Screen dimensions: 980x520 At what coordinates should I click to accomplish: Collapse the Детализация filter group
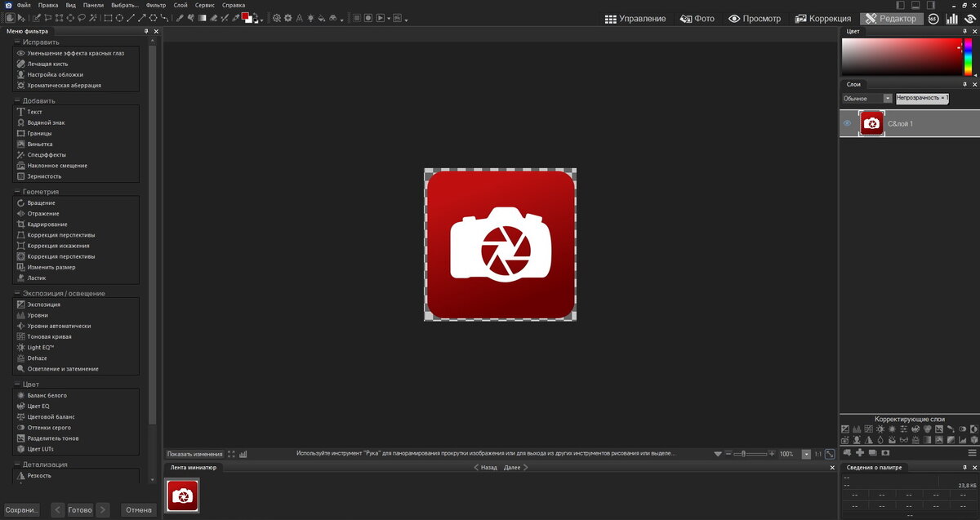click(17, 464)
